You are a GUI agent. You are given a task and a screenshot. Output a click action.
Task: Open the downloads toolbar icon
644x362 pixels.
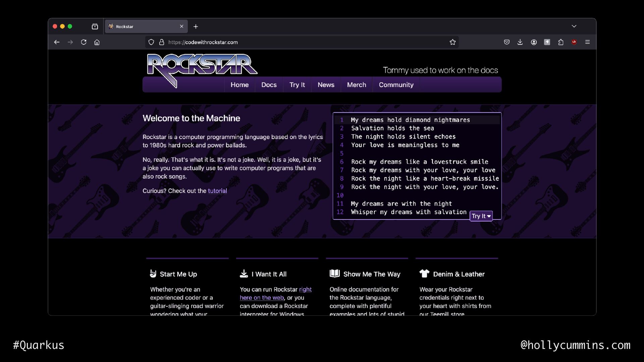(520, 42)
